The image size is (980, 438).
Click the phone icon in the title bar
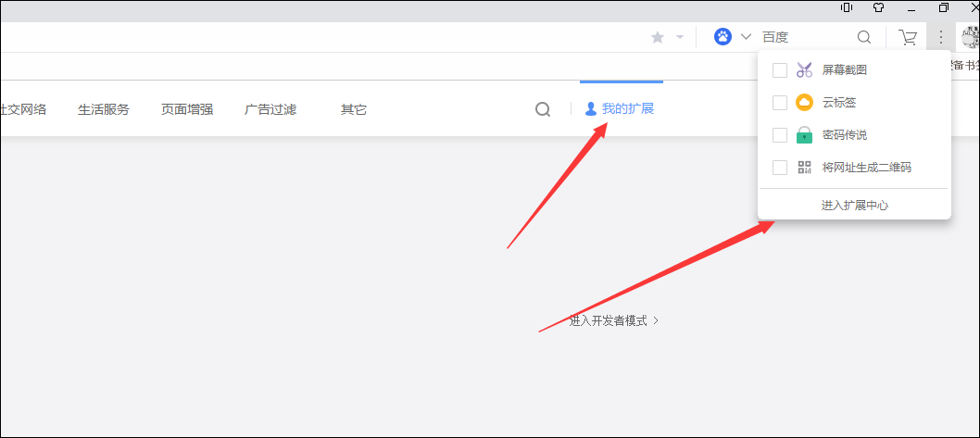tap(847, 7)
